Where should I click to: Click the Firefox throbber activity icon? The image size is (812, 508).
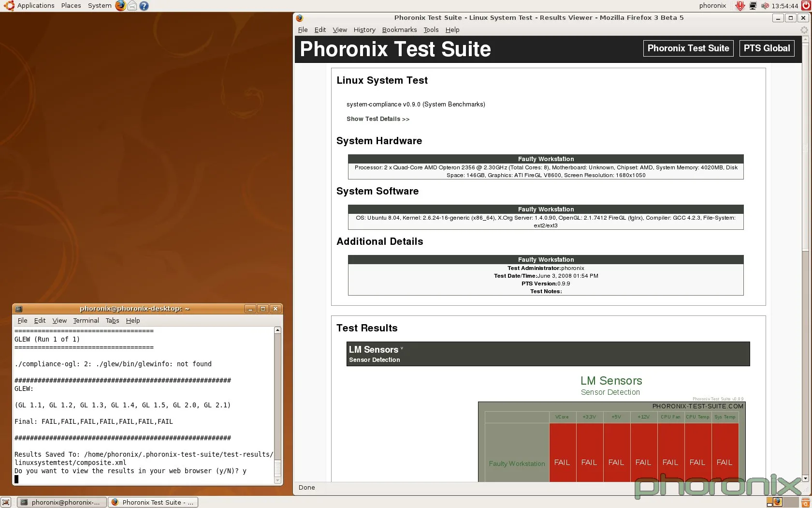(x=804, y=30)
